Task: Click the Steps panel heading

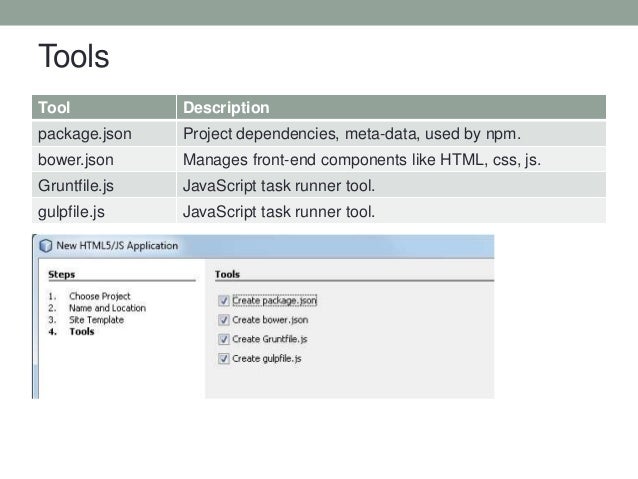Action: pos(61,274)
